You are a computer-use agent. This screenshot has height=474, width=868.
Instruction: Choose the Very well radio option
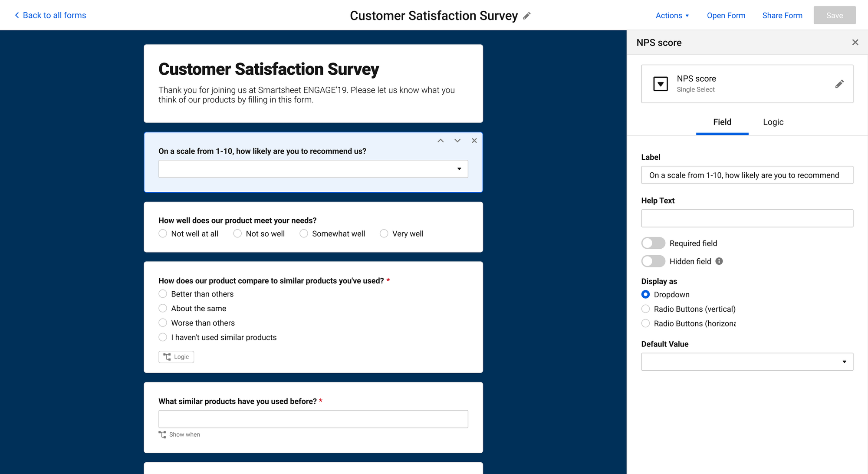(x=384, y=234)
